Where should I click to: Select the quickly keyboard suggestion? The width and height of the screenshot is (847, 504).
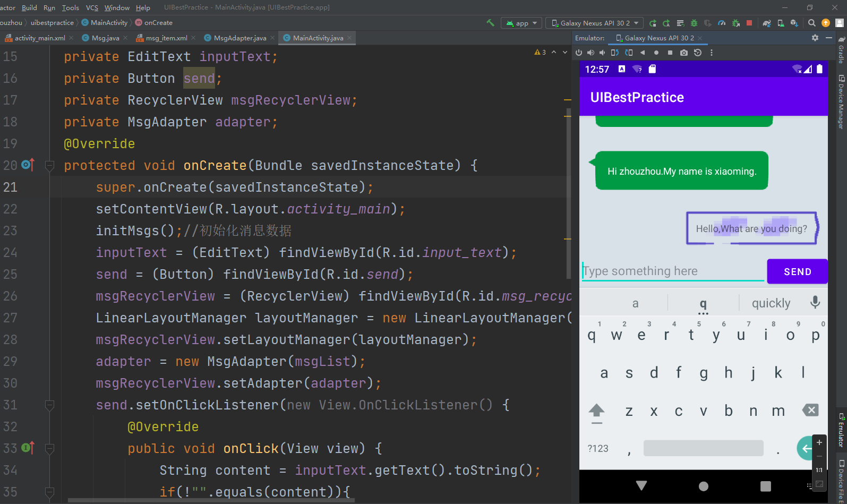click(771, 303)
